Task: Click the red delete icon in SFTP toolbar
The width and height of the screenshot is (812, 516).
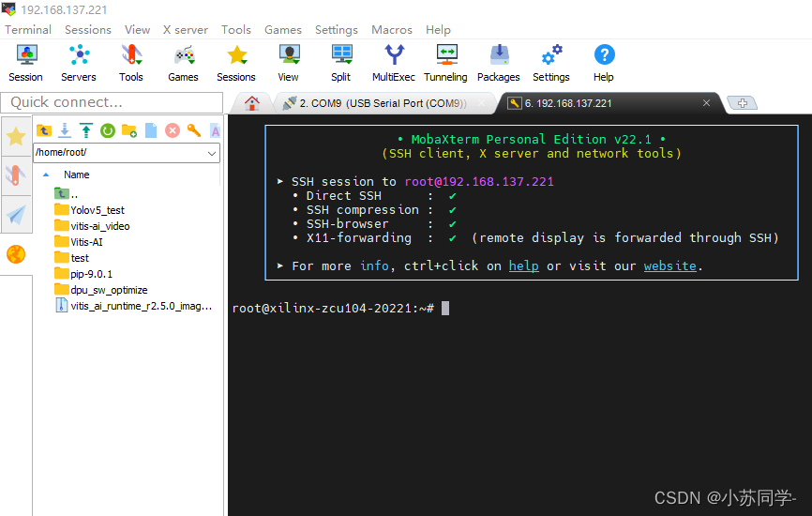Action: click(x=173, y=130)
